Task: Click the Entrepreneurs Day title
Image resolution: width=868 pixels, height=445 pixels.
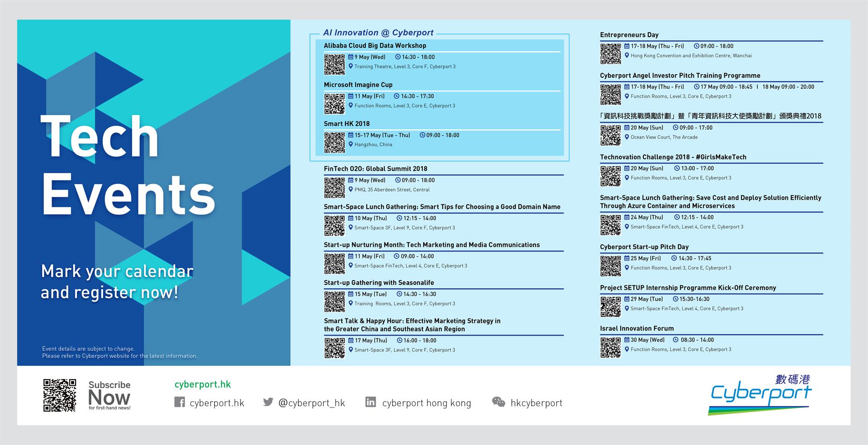Action: click(x=629, y=35)
